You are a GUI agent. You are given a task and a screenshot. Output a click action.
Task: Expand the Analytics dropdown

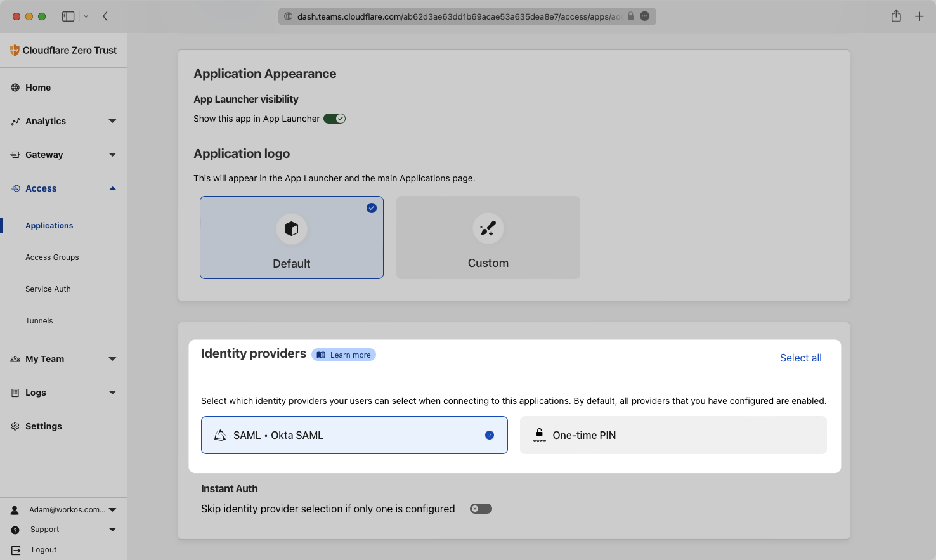(x=112, y=121)
